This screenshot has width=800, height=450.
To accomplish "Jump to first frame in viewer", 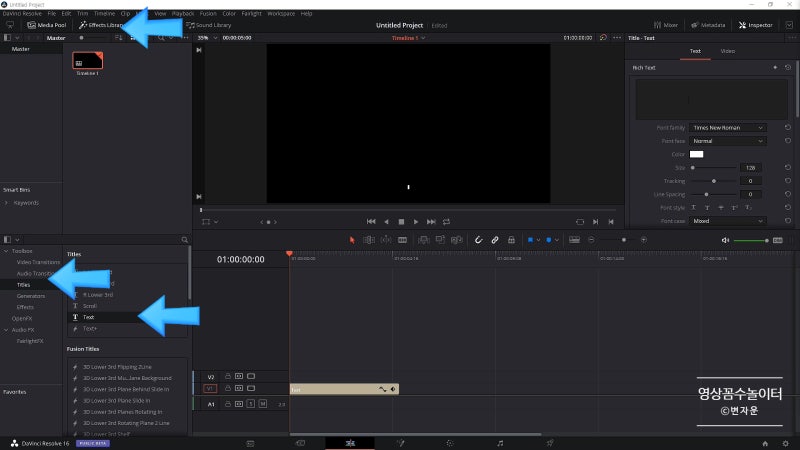I will pos(371,221).
